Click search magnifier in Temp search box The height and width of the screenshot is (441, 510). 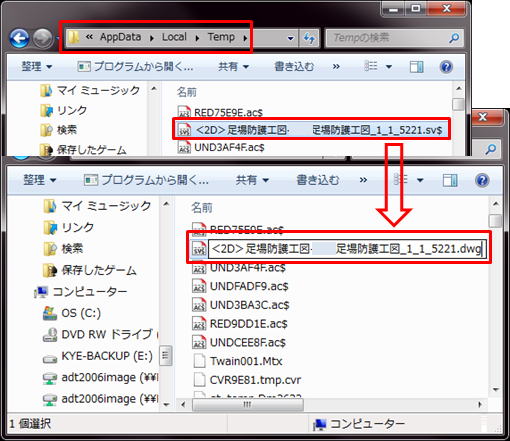[x=454, y=38]
